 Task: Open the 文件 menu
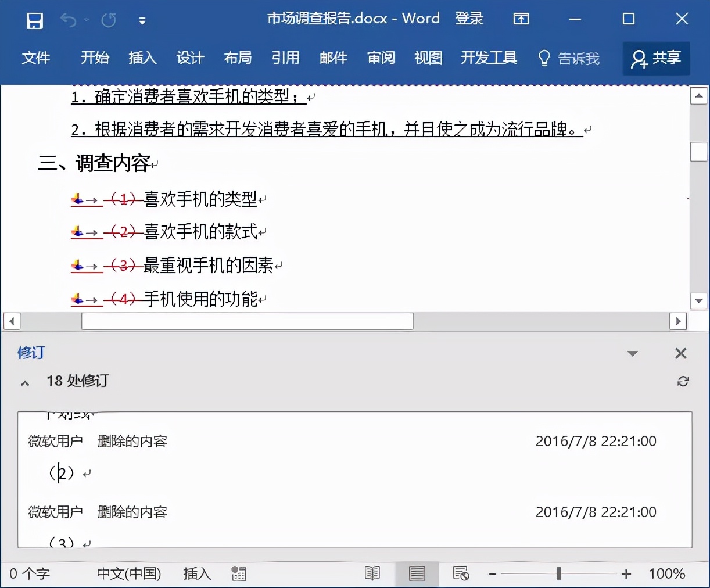pos(37,58)
